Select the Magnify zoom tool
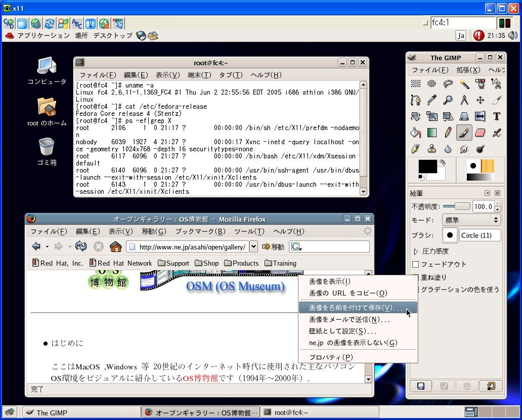Viewport: 522px width, 420px height. point(448,100)
